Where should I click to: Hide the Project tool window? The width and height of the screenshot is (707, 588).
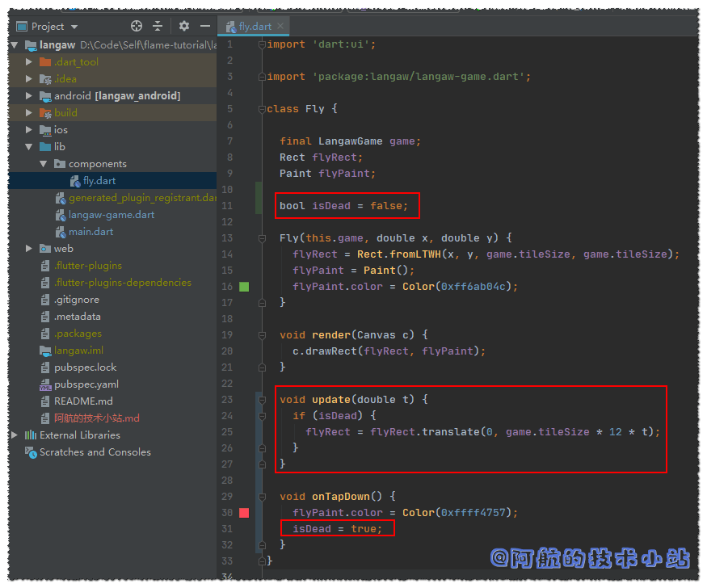click(204, 26)
